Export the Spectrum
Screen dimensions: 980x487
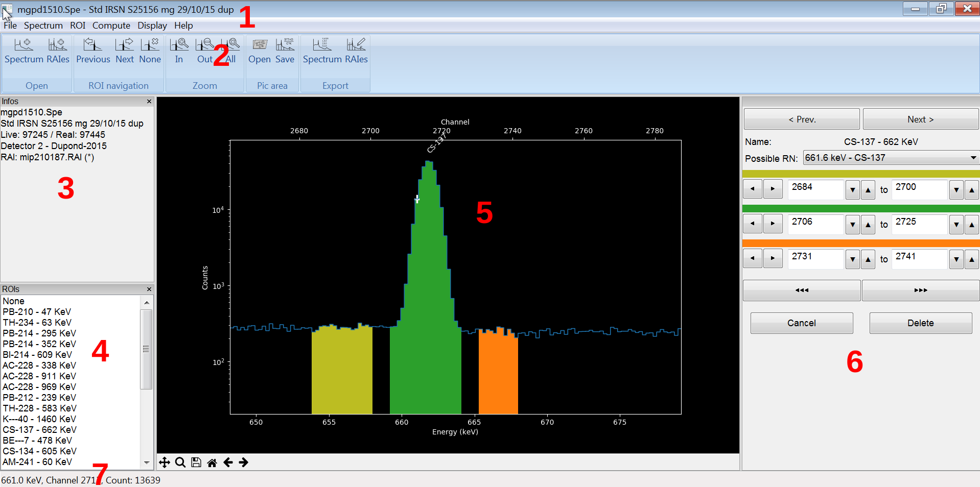[322, 51]
